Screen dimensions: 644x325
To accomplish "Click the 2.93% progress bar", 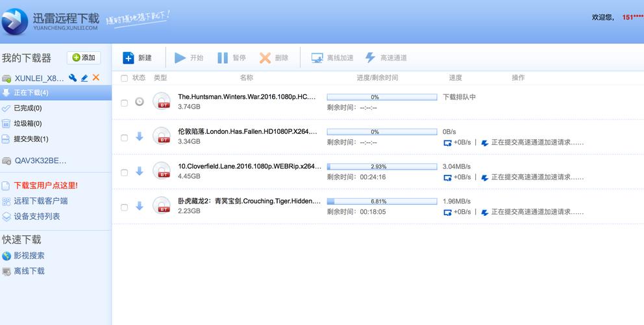I will pyautogui.click(x=382, y=166).
